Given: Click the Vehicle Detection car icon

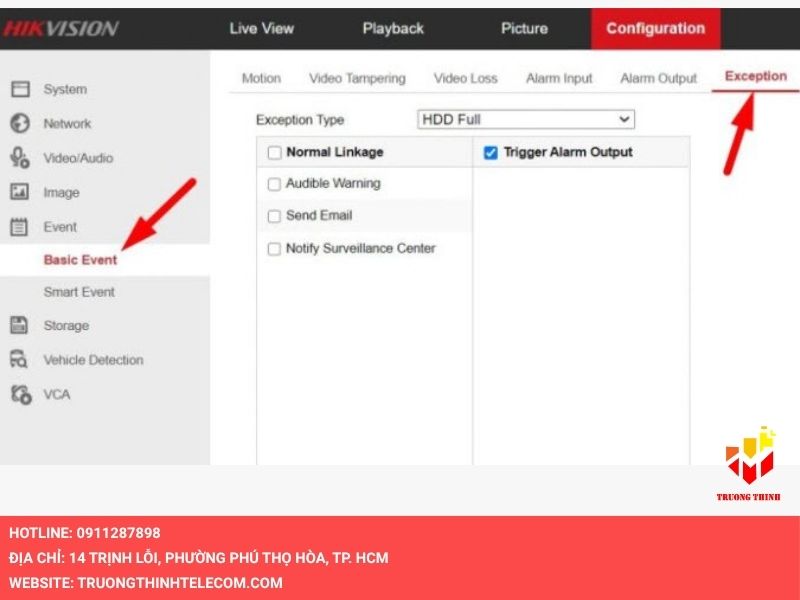Looking at the screenshot, I should 19,359.
